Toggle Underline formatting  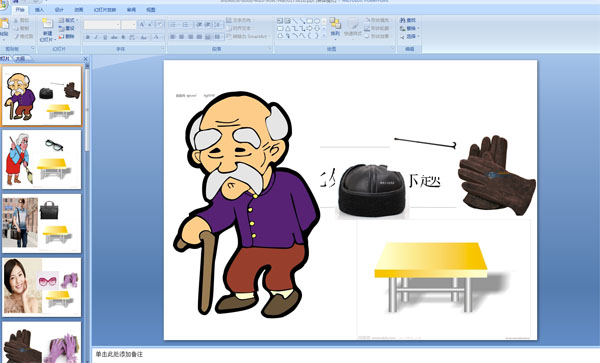pyautogui.click(x=105, y=37)
